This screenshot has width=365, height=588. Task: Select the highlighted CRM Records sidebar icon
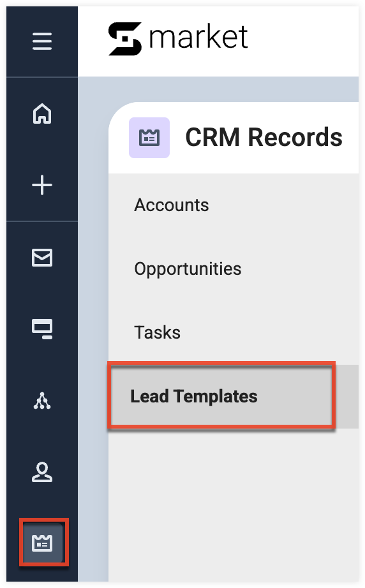pyautogui.click(x=42, y=543)
